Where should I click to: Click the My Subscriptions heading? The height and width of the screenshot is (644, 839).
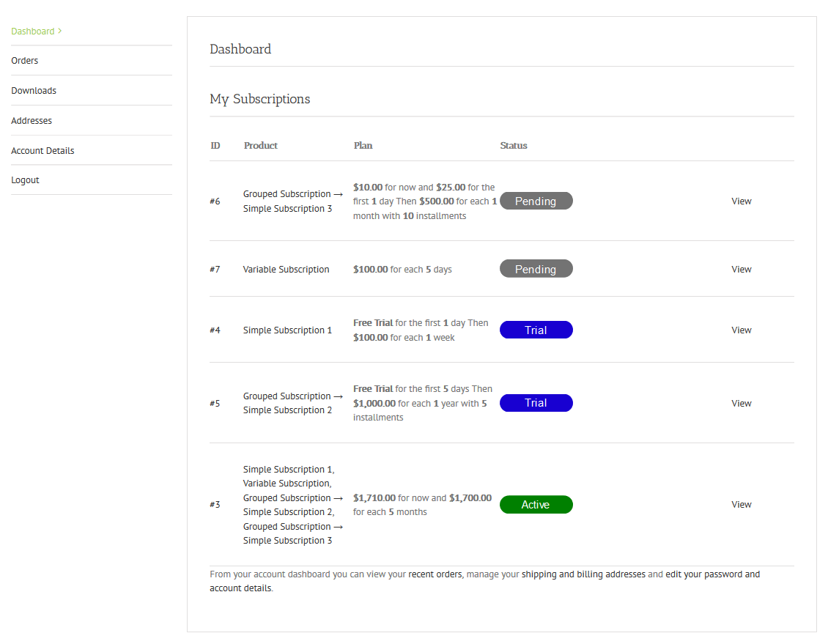coord(260,99)
